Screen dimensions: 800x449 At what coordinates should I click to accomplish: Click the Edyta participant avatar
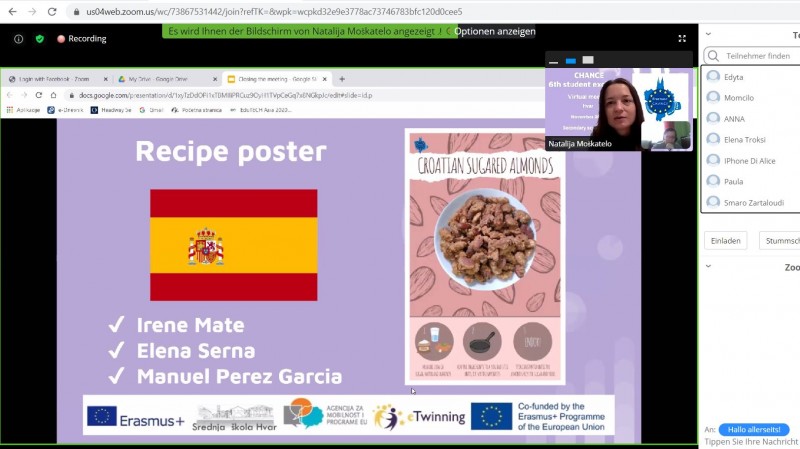[x=713, y=77]
